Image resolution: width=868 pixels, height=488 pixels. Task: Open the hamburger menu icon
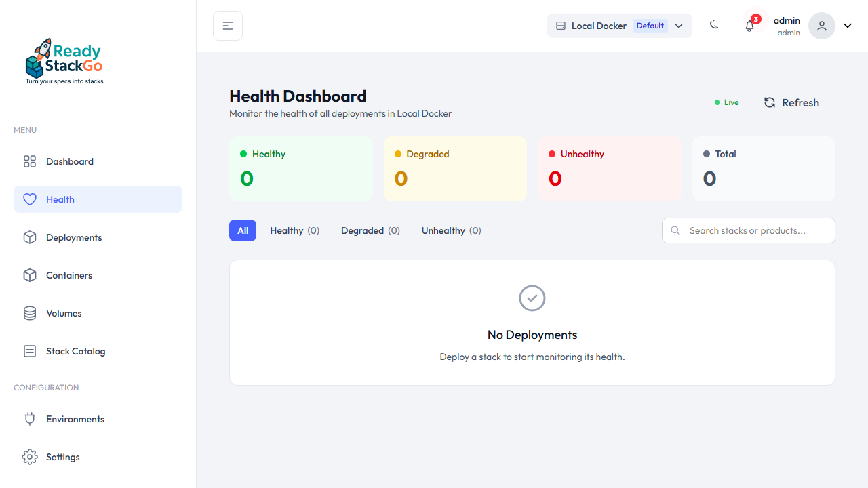pos(227,25)
